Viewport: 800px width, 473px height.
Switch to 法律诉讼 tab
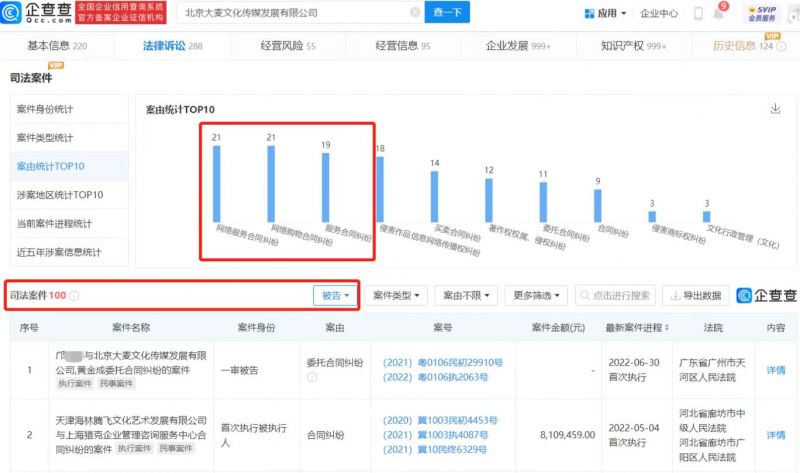(172, 46)
